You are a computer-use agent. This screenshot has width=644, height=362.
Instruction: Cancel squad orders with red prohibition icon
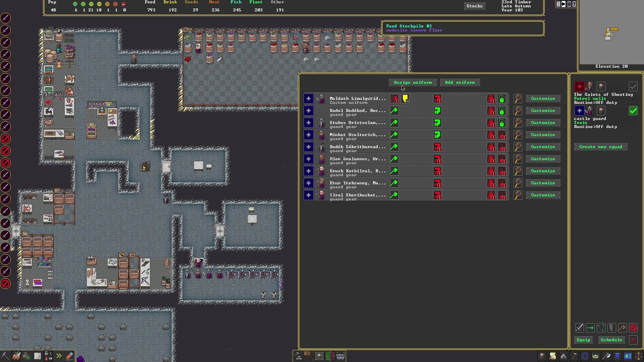point(633,328)
